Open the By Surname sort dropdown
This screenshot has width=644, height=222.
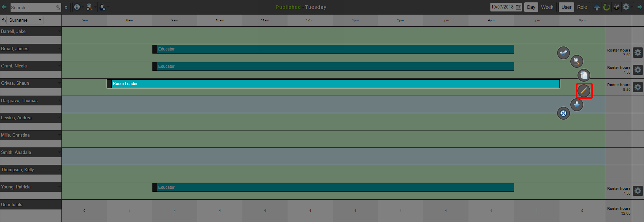[25, 20]
